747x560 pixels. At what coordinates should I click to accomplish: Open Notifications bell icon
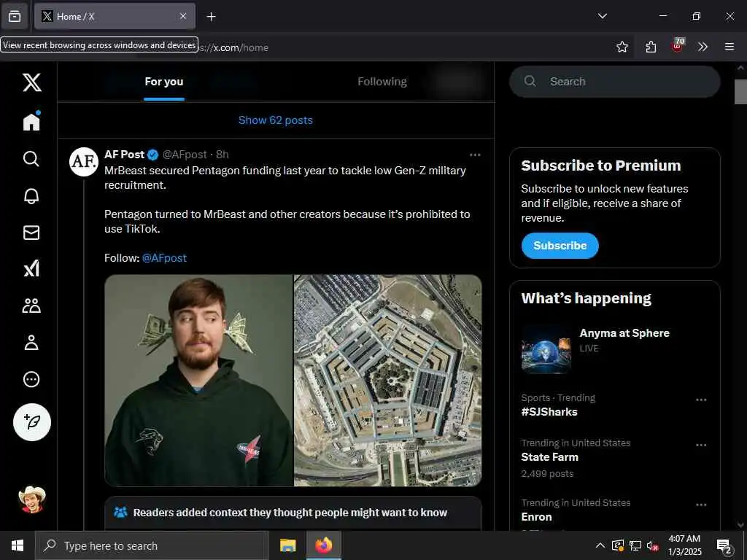31,195
